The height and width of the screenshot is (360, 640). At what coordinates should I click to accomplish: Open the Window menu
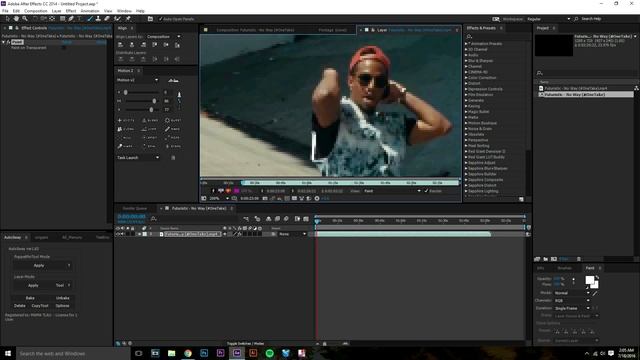(x=124, y=11)
